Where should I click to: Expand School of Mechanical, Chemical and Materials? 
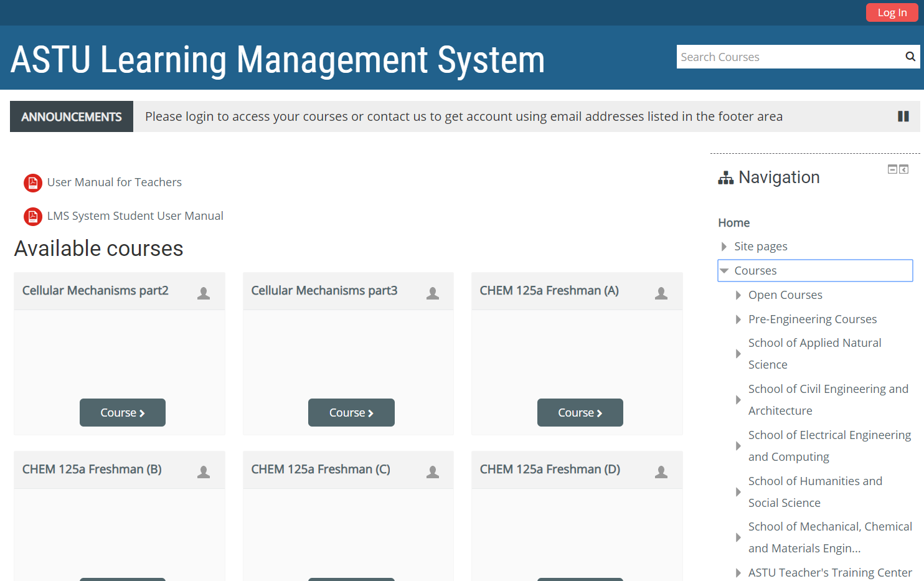click(x=738, y=537)
